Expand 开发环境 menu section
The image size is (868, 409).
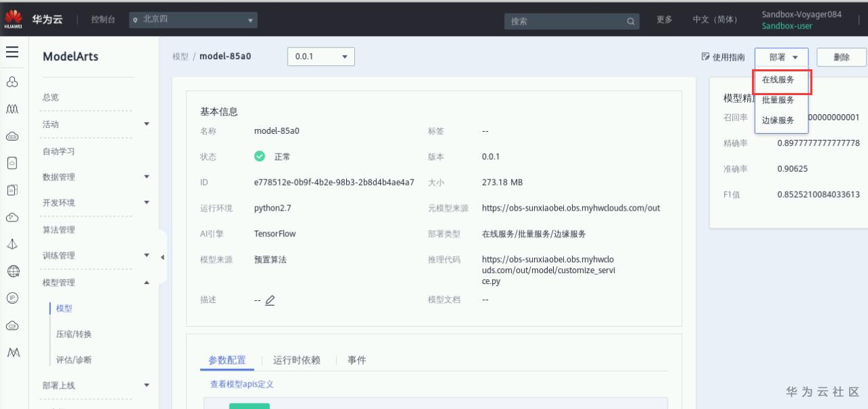(x=147, y=202)
